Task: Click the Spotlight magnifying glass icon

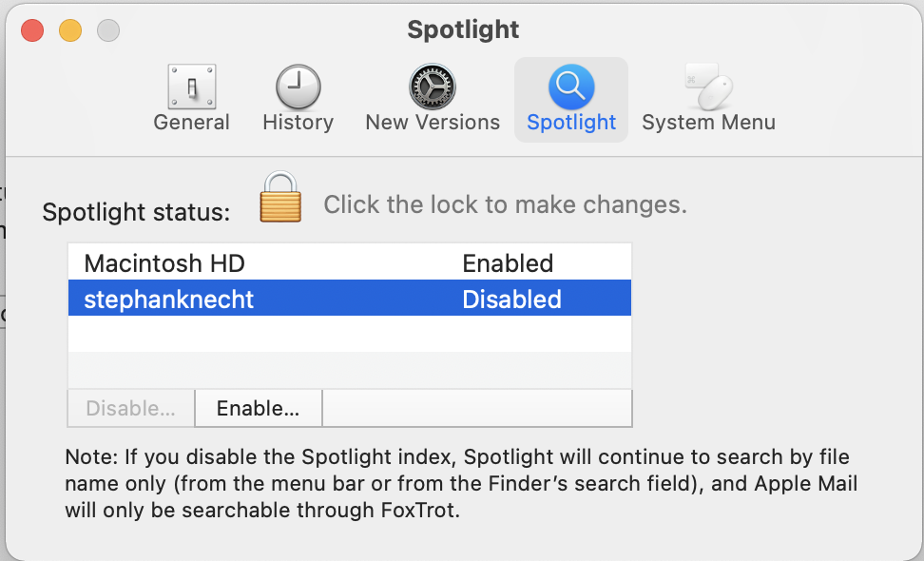Action: click(x=571, y=87)
